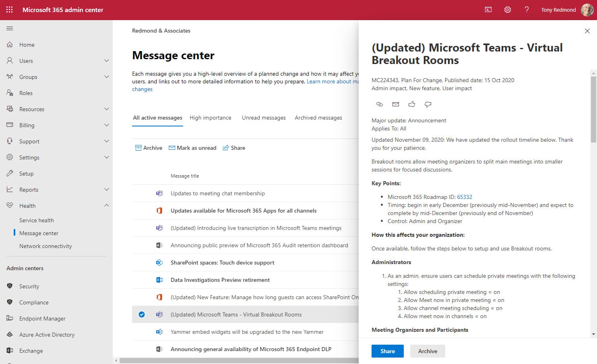Close the message details panel
This screenshot has height=364, width=597.
(587, 31)
